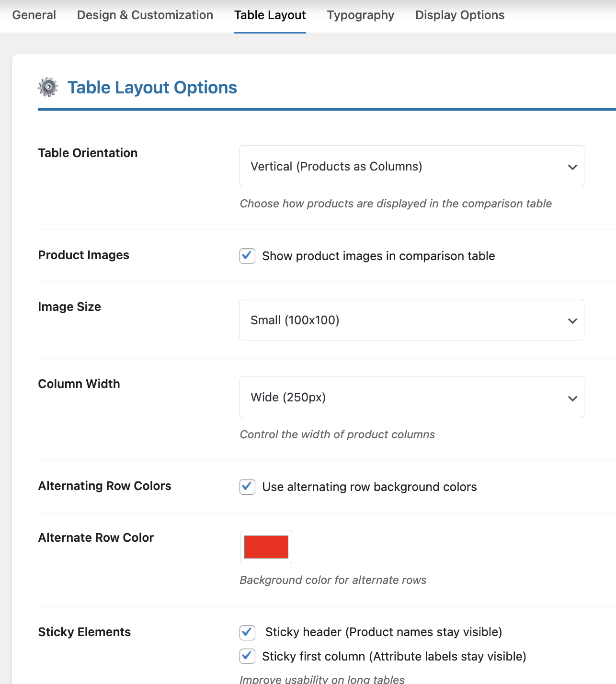Uncheck the show product images checkbox

[x=247, y=256]
